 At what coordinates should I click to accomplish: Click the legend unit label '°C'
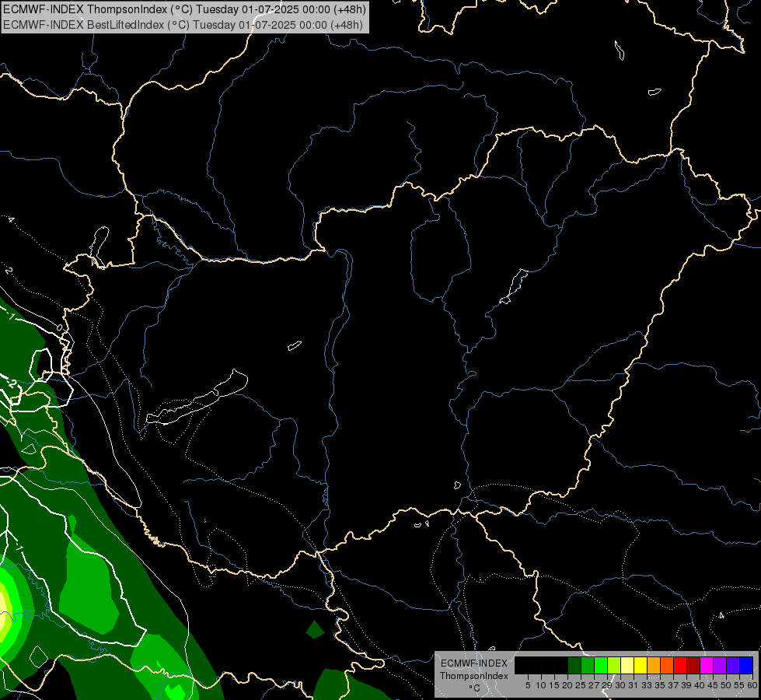point(474,688)
